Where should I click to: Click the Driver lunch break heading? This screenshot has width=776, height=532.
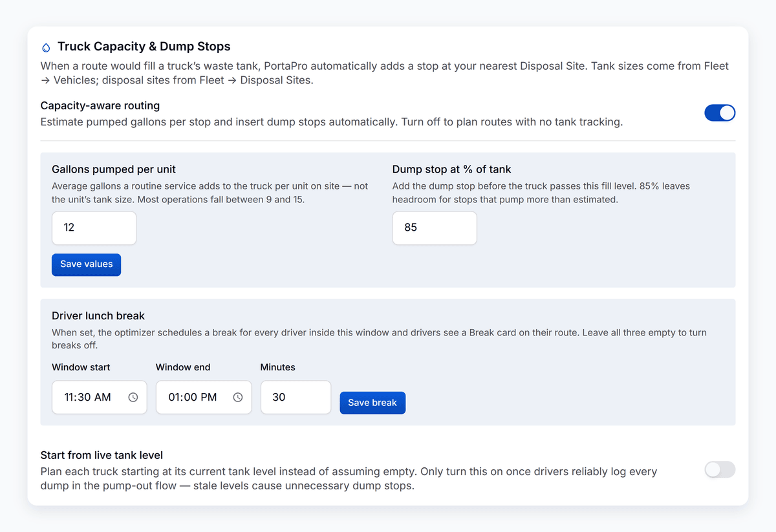coord(98,316)
